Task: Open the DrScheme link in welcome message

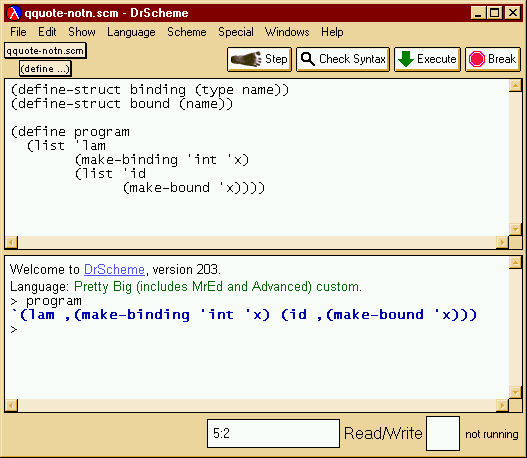Action: point(114,269)
